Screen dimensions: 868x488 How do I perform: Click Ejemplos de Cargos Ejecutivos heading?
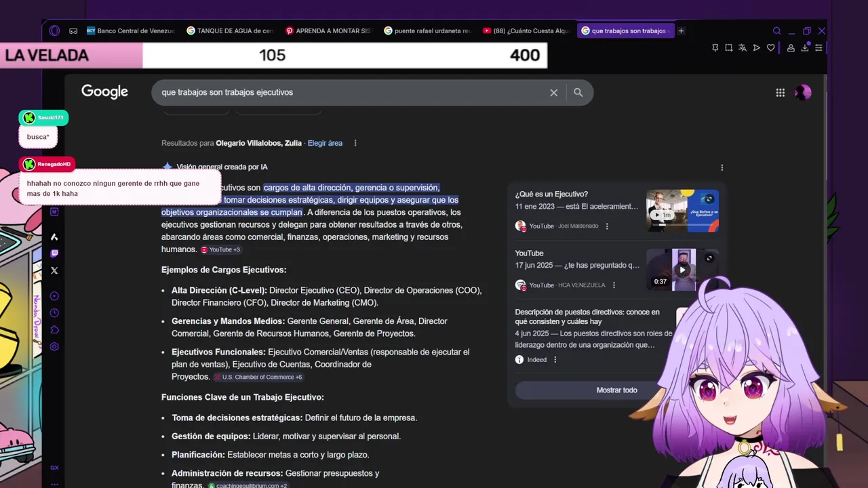[x=224, y=270]
